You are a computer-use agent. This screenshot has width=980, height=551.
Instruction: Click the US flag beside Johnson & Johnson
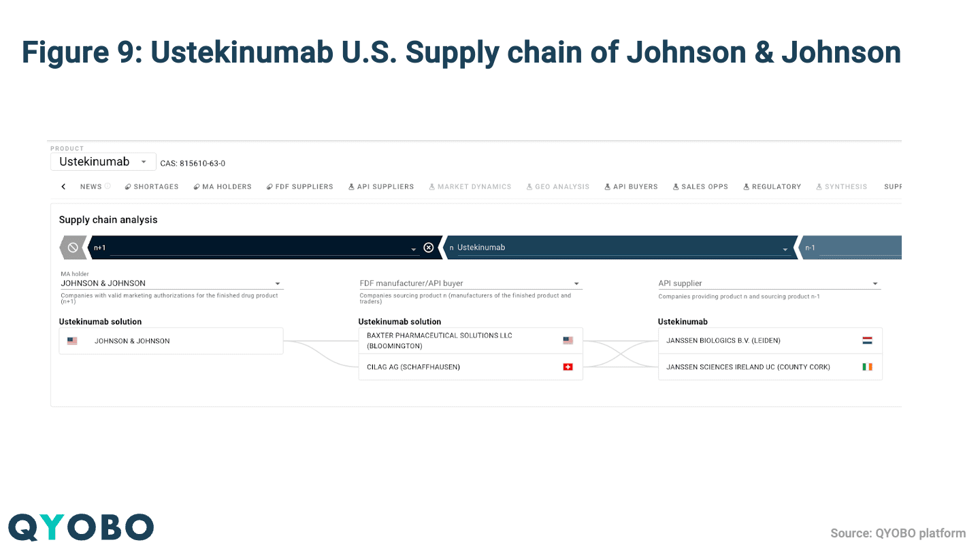(72, 341)
